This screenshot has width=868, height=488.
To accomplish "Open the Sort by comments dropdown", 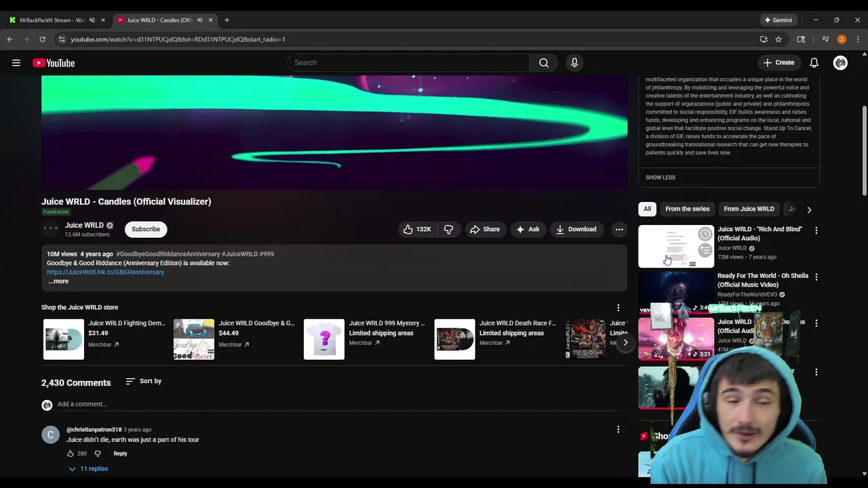I will click(x=144, y=382).
